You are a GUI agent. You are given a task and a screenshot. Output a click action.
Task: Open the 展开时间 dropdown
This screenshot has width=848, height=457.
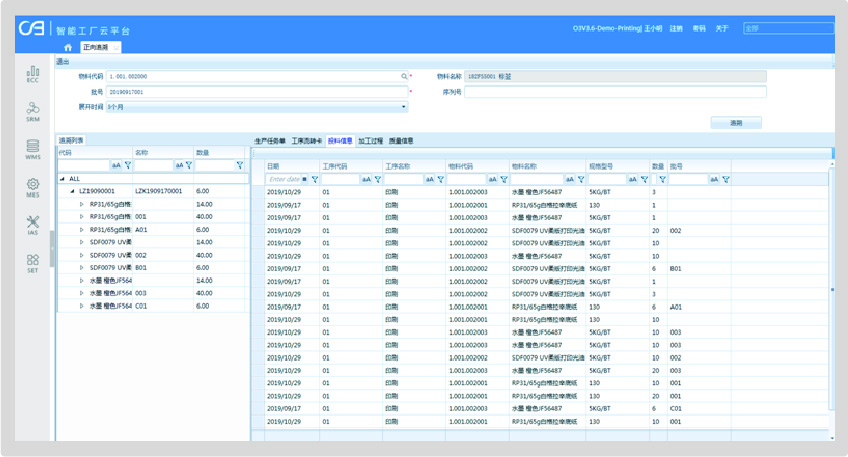404,107
